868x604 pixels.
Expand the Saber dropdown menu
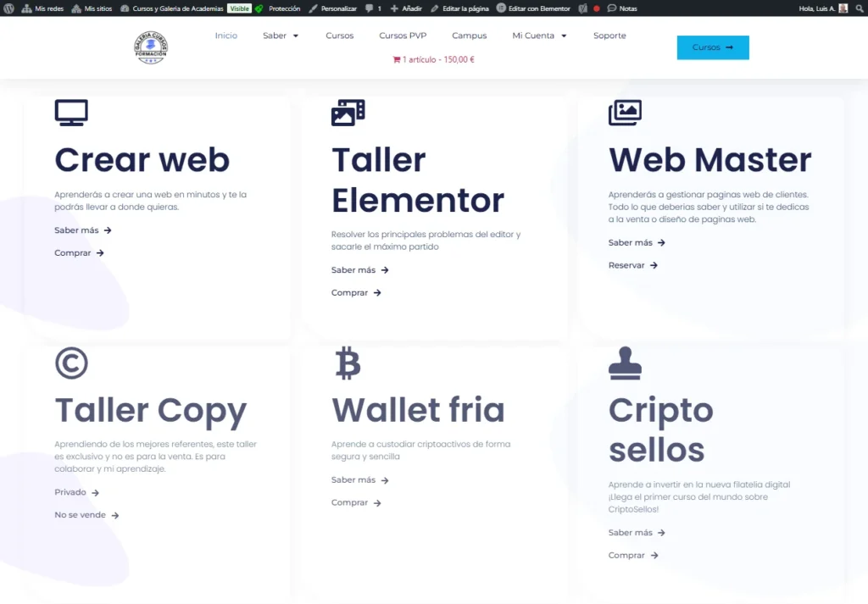(281, 36)
